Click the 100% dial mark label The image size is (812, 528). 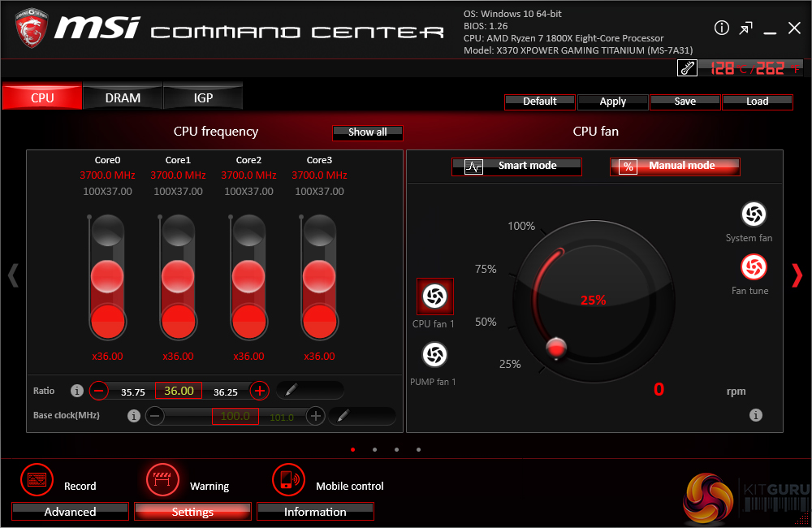521,226
